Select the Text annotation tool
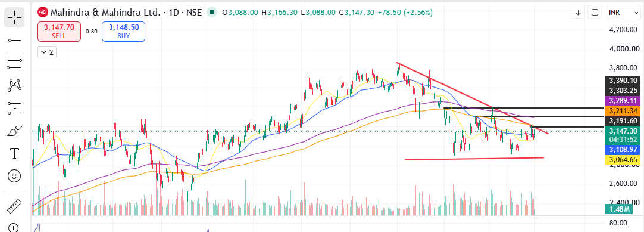 tap(14, 153)
